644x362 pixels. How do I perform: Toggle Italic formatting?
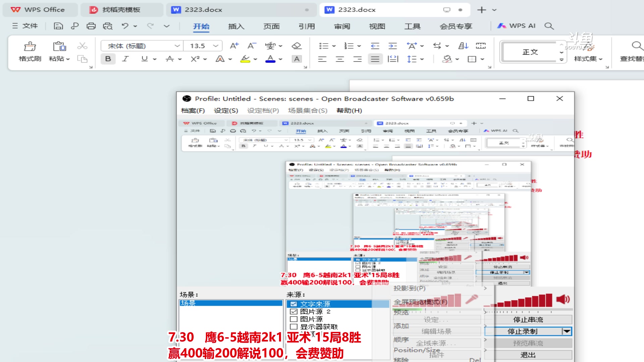(x=125, y=59)
